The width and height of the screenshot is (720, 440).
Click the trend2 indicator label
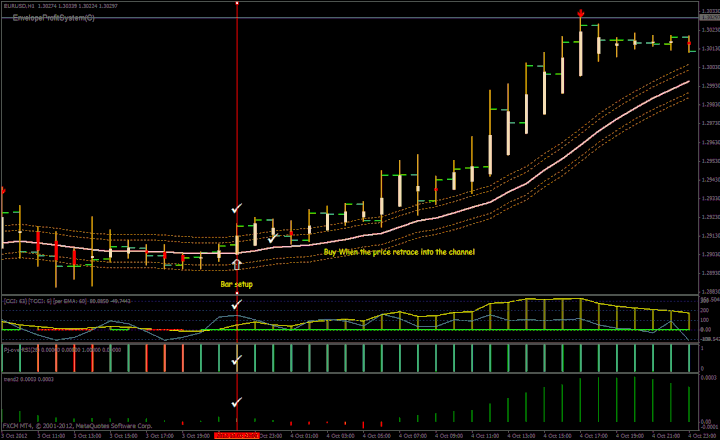click(x=28, y=379)
